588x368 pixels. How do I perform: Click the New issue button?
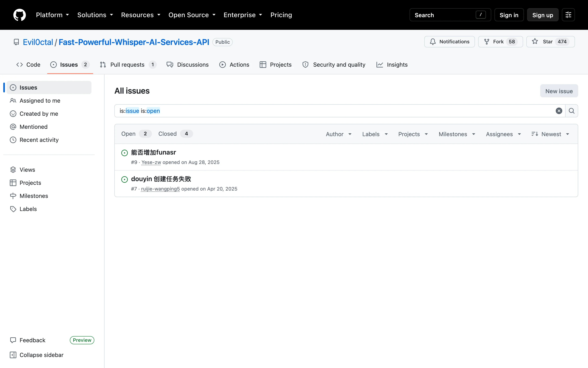[x=559, y=91]
